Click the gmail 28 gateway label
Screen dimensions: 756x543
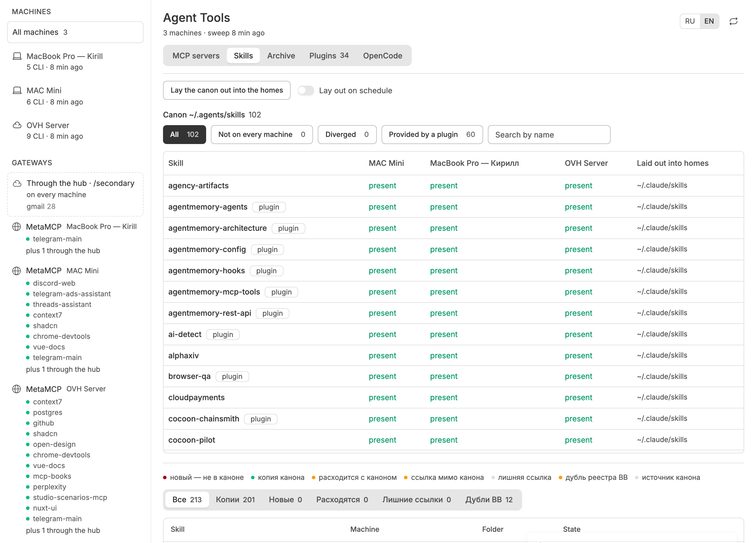pyautogui.click(x=41, y=207)
